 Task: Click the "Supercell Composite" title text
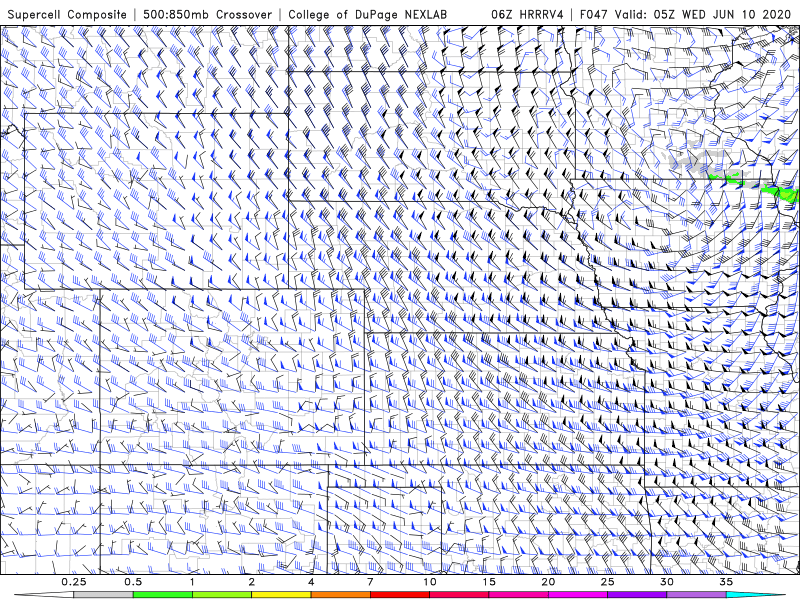[x=67, y=14]
